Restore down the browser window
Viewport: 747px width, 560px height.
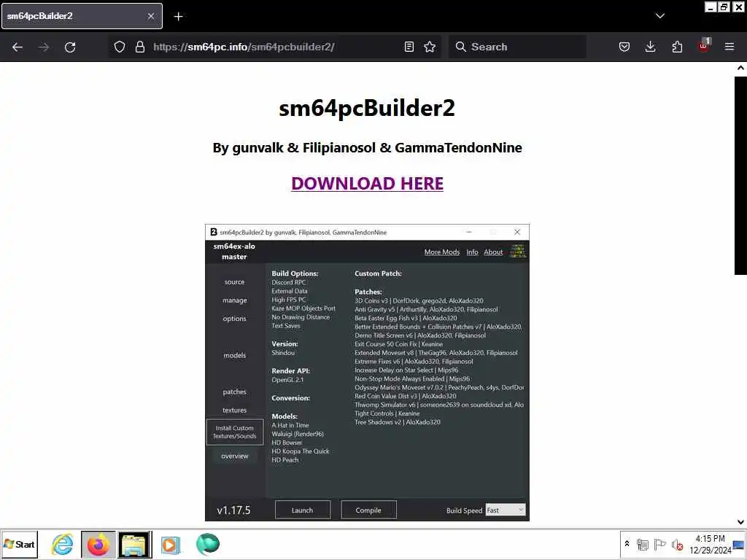coord(724,7)
